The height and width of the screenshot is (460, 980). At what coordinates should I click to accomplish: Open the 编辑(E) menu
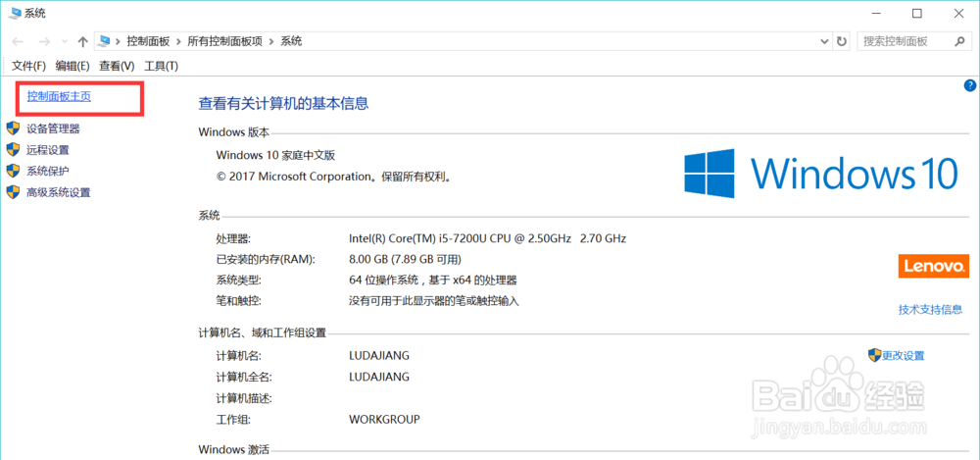tap(73, 66)
